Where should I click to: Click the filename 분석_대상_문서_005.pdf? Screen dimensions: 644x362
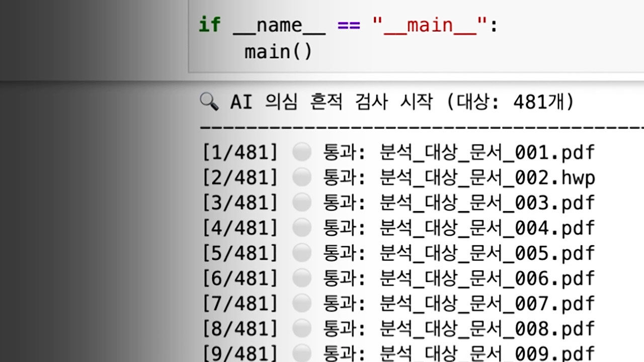487,253
